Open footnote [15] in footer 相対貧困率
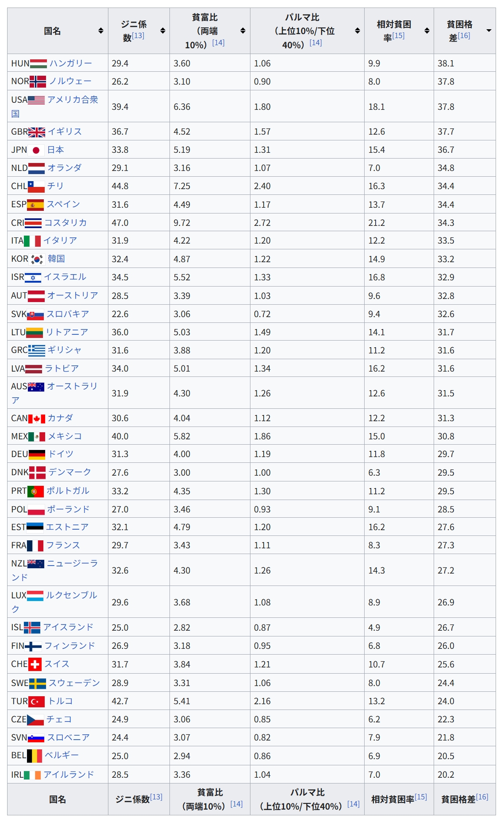The width and height of the screenshot is (504, 826). pyautogui.click(x=421, y=797)
